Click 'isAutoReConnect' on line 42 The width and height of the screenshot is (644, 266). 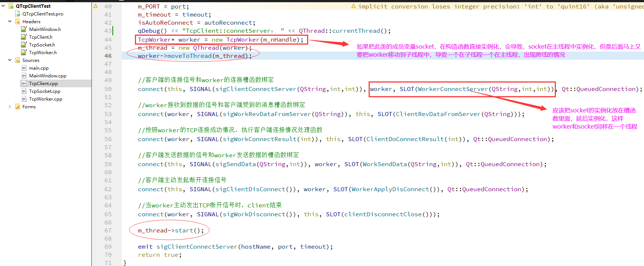pos(166,22)
